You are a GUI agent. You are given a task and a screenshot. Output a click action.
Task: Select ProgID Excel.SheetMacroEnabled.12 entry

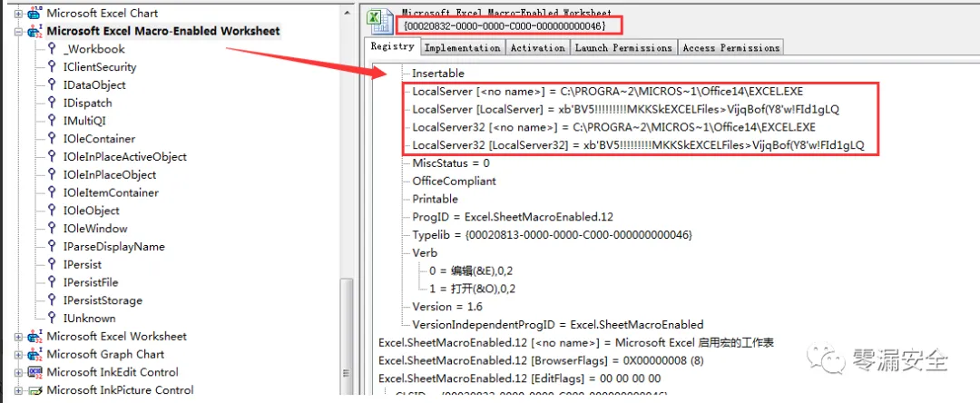[x=513, y=217]
